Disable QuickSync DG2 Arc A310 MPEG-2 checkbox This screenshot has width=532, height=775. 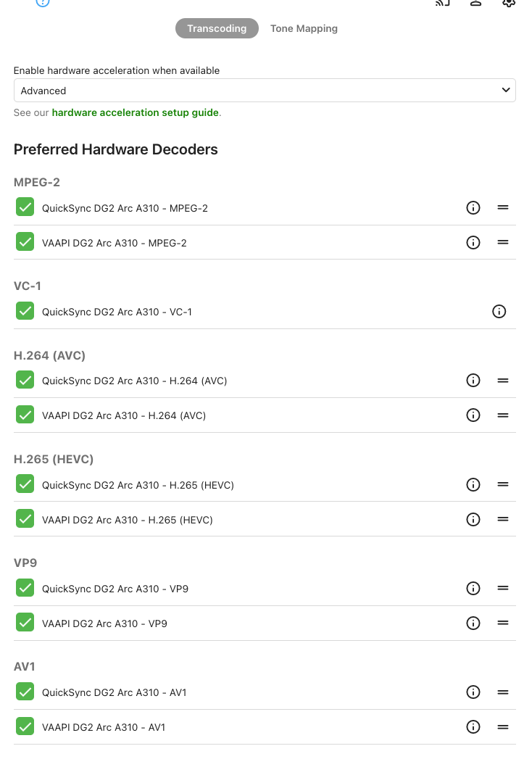click(25, 207)
